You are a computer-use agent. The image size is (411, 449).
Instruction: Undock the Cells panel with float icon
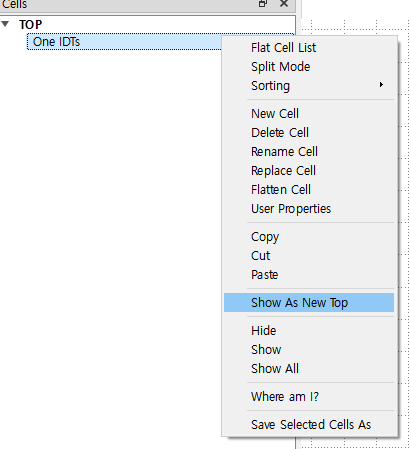pos(263,4)
